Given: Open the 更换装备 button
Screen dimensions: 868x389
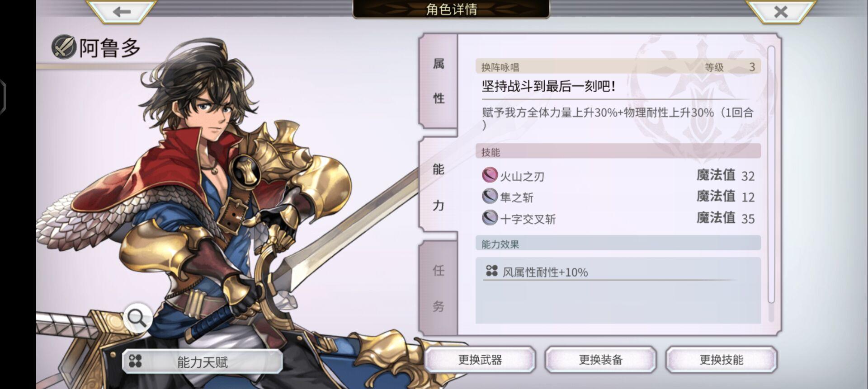Looking at the screenshot, I should (x=601, y=360).
